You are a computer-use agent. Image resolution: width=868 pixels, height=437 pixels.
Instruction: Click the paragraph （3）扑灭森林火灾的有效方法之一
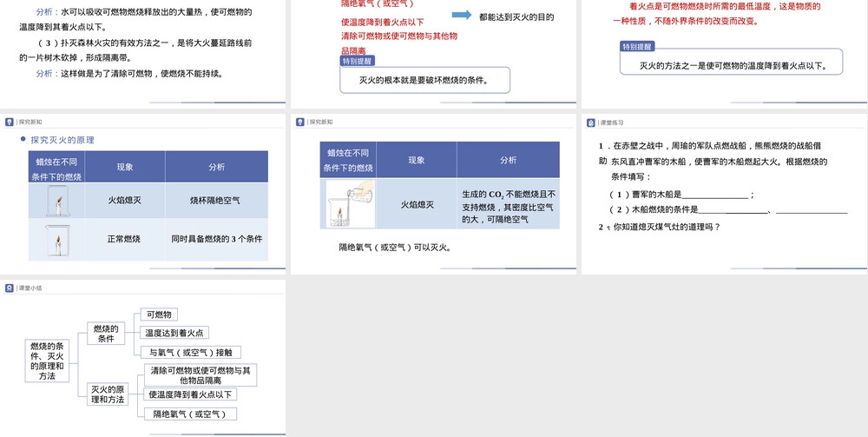pos(135,50)
